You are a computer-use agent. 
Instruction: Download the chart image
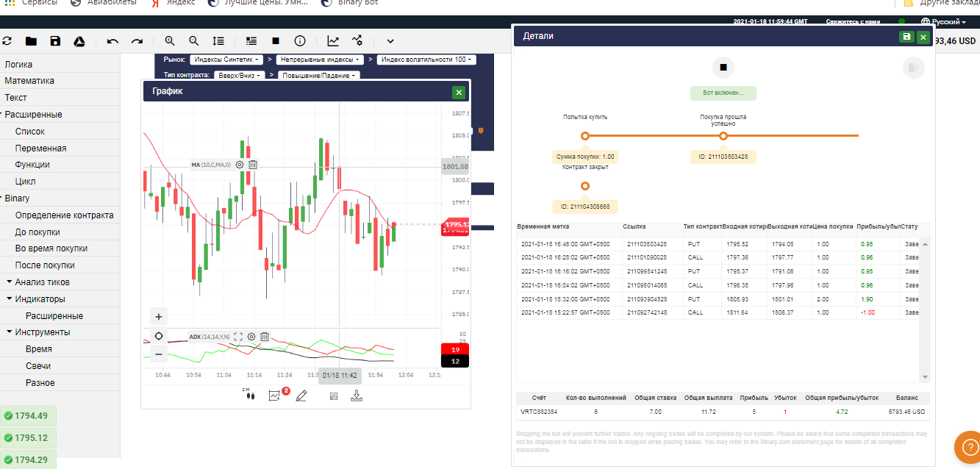click(357, 395)
